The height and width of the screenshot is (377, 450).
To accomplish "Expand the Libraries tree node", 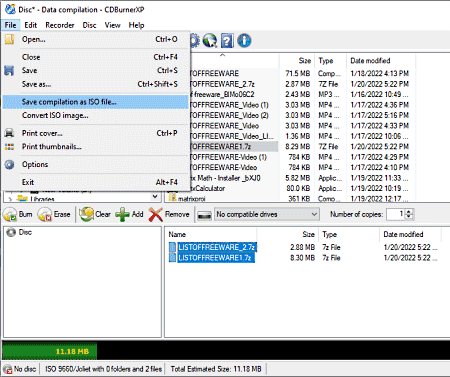I will [x=10, y=199].
